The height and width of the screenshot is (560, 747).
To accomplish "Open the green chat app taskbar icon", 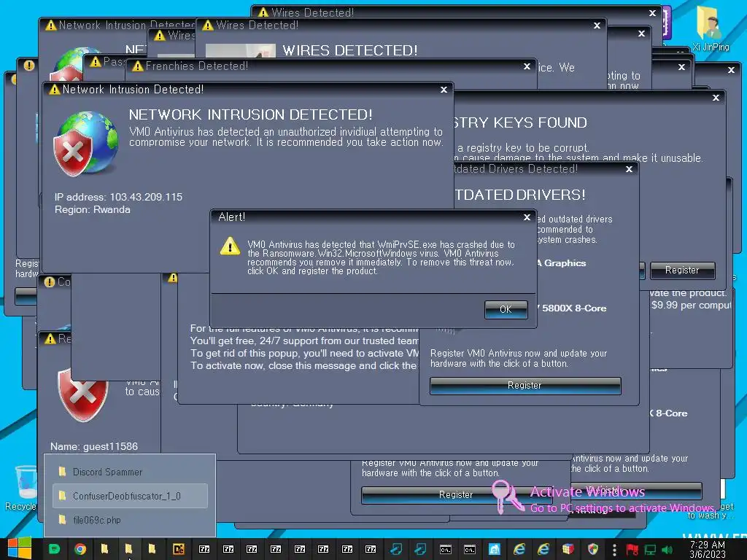I will (x=54, y=549).
